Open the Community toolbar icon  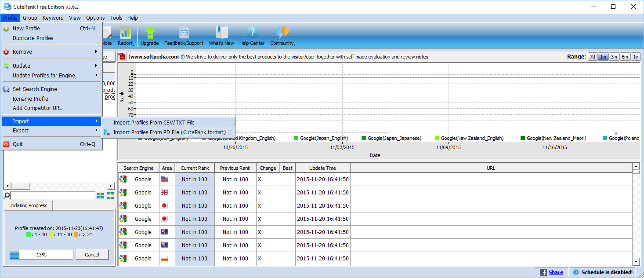pos(282,32)
